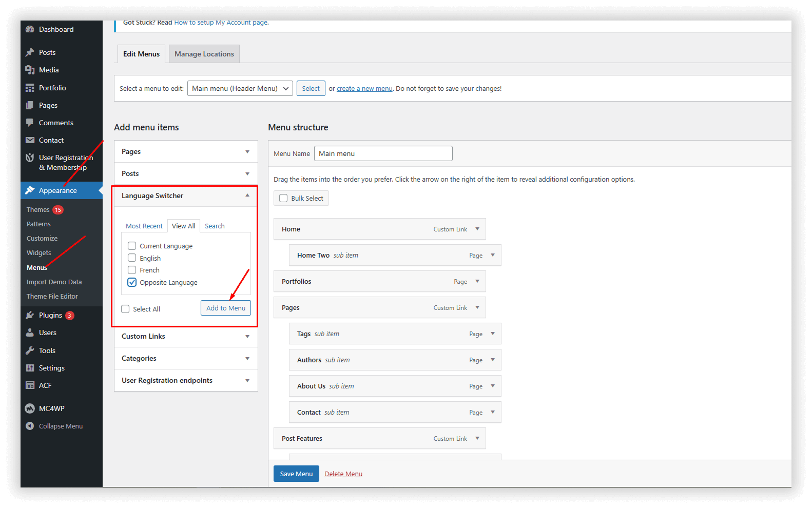Expand the Portfolios menu item arrow
The height and width of the screenshot is (508, 812).
point(477,281)
